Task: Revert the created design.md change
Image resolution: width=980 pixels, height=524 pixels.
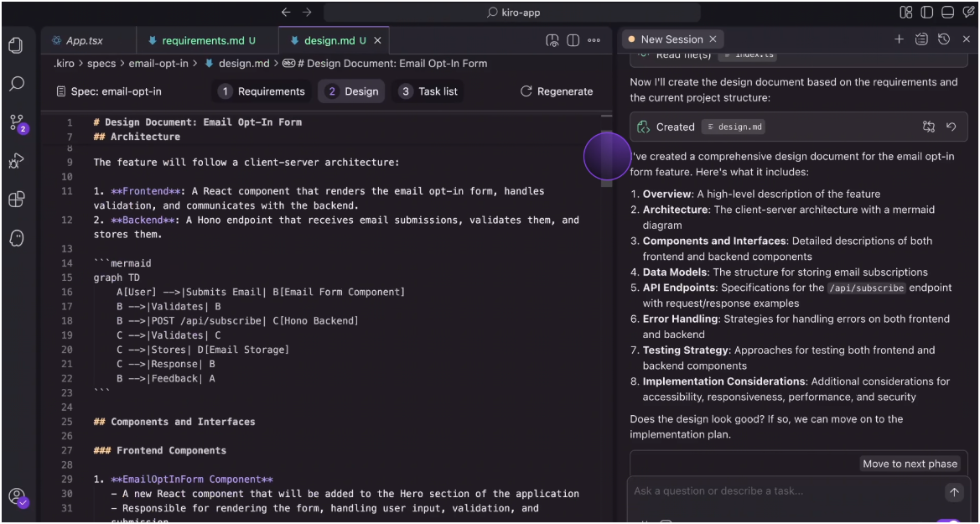Action: (x=951, y=127)
